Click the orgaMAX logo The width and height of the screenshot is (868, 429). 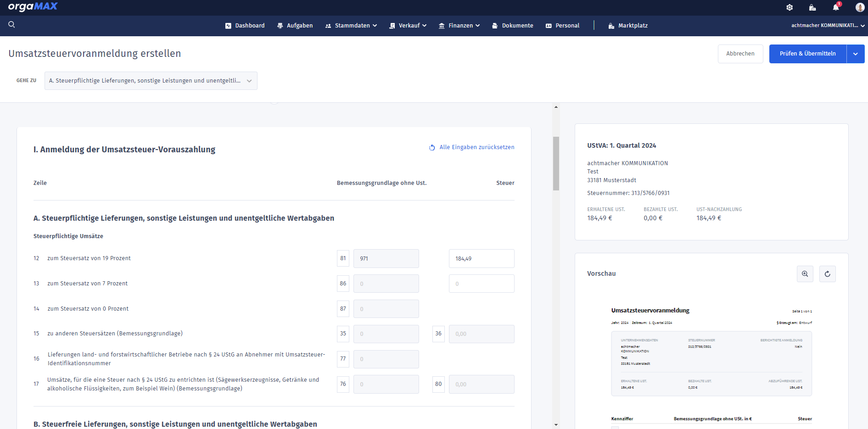coord(33,7)
